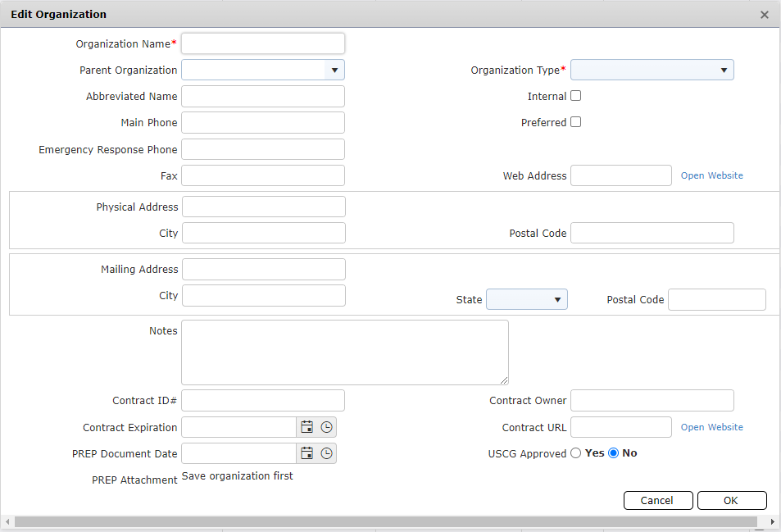Click the Mailing Address field
The image size is (781, 532).
click(x=264, y=269)
